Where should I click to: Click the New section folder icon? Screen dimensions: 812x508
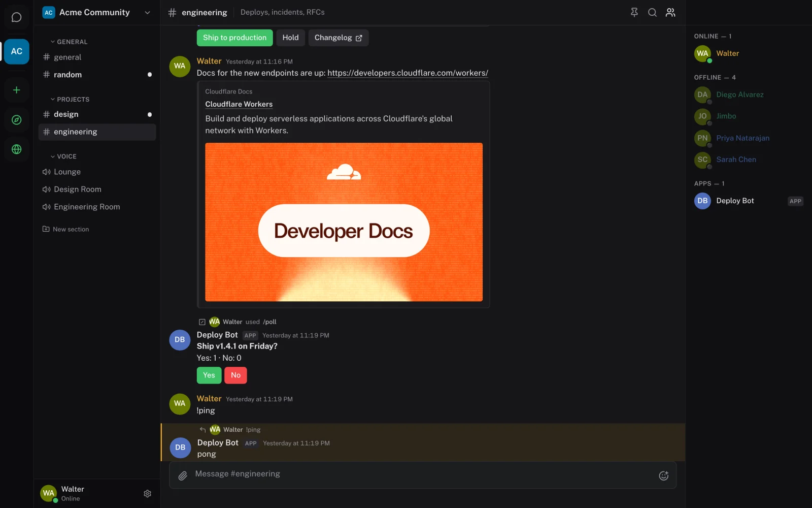tap(46, 229)
